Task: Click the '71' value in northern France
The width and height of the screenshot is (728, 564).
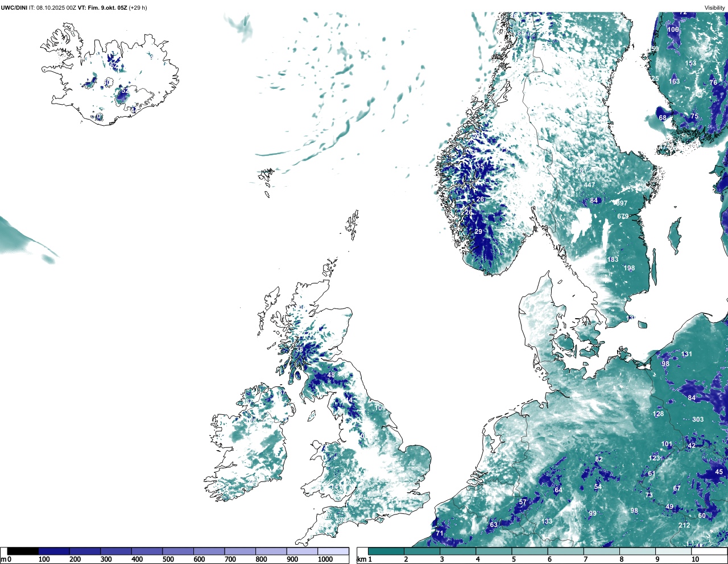Action: (440, 533)
